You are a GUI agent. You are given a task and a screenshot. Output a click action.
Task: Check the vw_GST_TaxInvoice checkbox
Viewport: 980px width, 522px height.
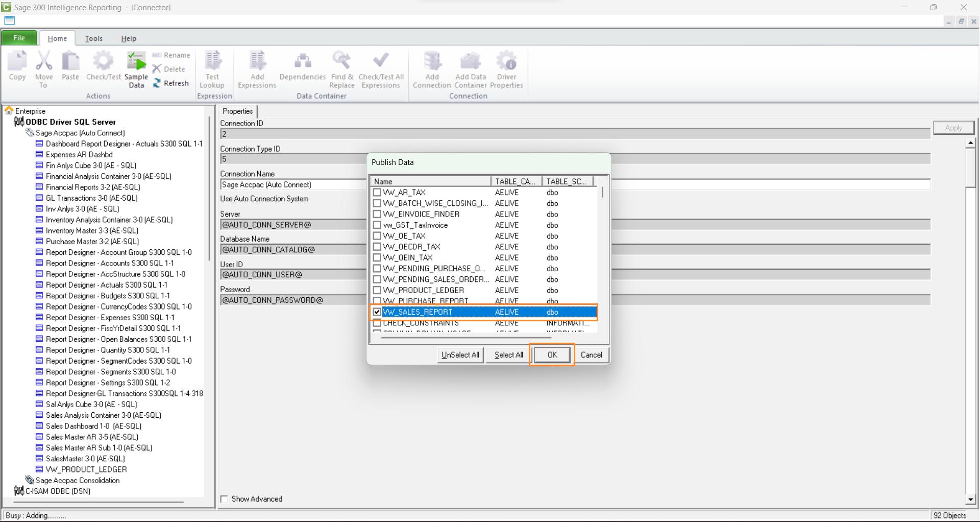point(377,225)
